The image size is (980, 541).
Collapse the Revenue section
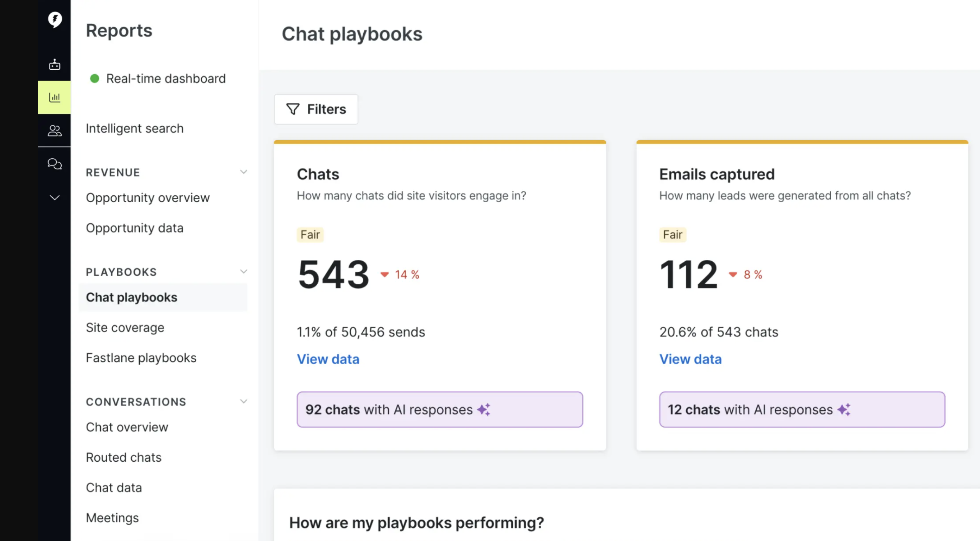coord(244,172)
